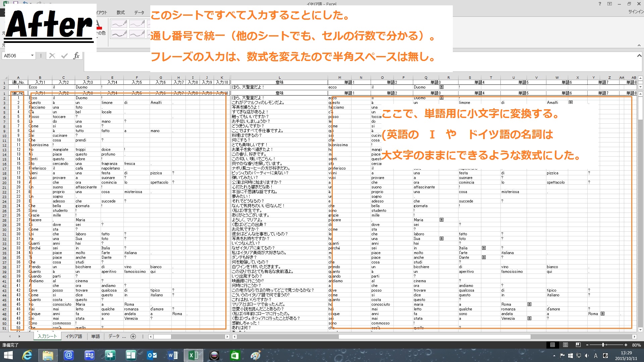Click the Insert Function fx icon
This screenshot has height=362, width=644.
click(x=76, y=56)
